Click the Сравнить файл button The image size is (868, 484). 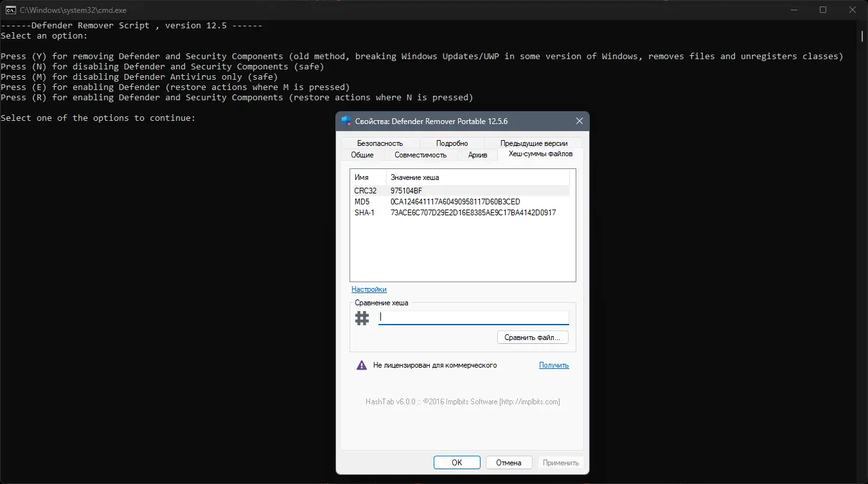pos(532,337)
